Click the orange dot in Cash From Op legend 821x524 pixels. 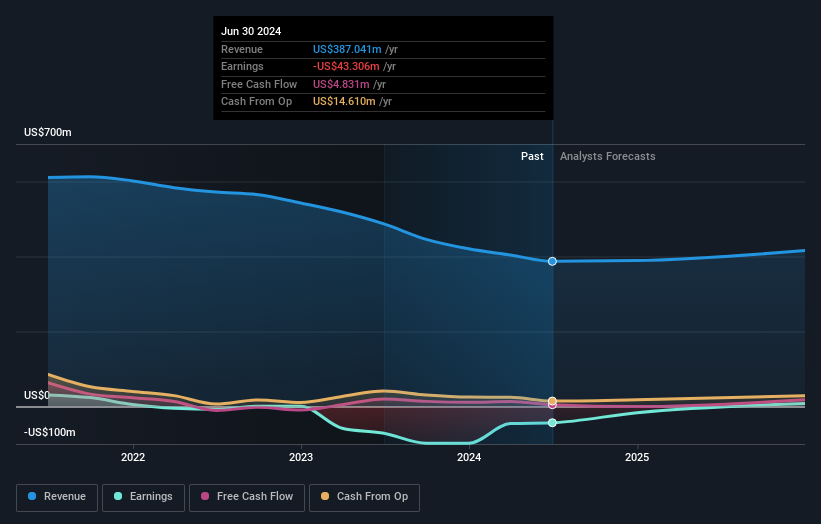point(325,496)
